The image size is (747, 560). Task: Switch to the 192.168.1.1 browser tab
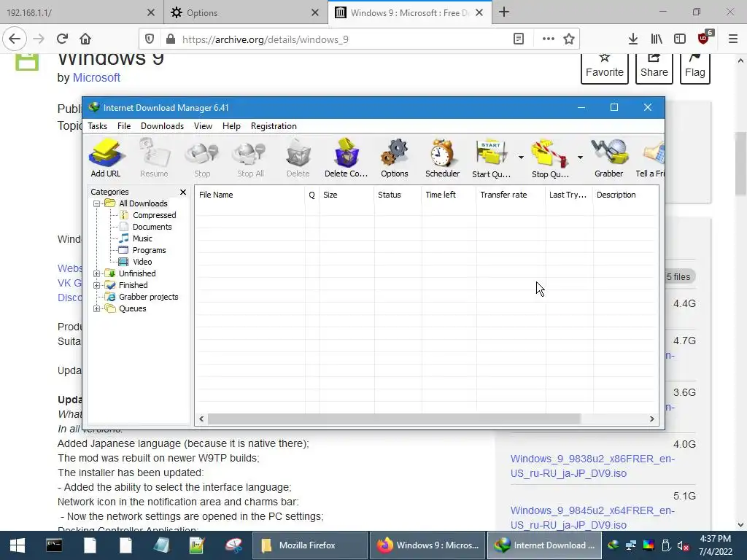coord(71,13)
